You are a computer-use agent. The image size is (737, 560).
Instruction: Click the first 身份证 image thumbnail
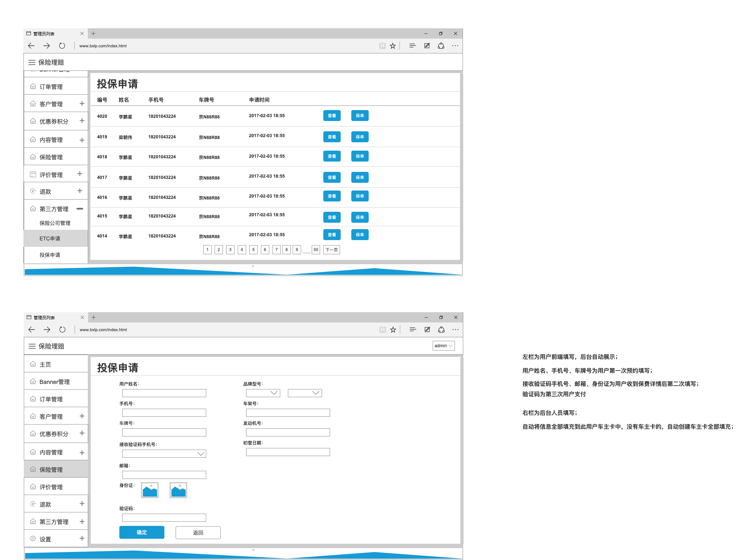150,490
